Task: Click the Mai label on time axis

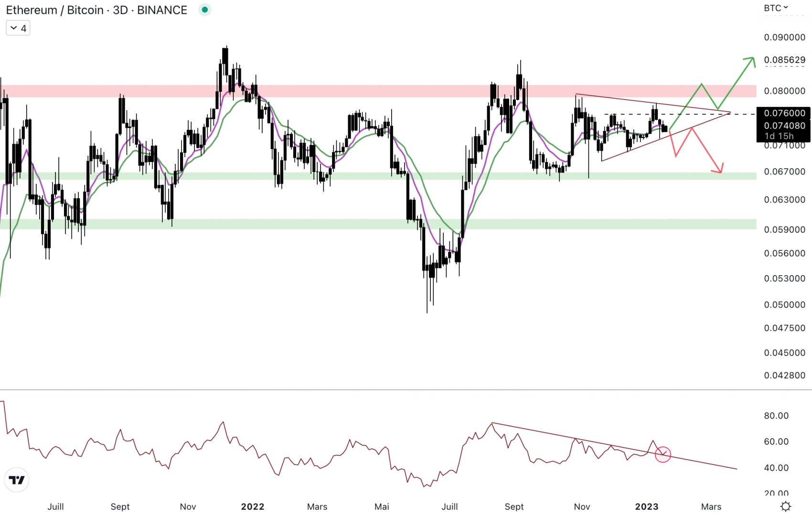Action: tap(382, 506)
